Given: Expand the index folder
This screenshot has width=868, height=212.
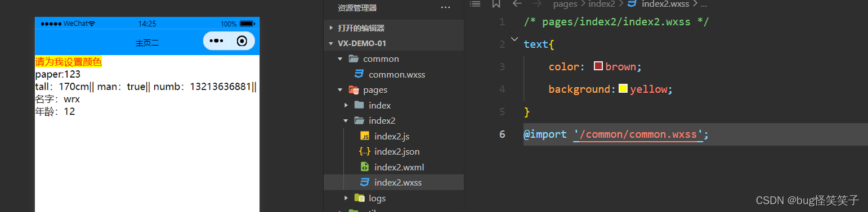Looking at the screenshot, I should (x=346, y=105).
